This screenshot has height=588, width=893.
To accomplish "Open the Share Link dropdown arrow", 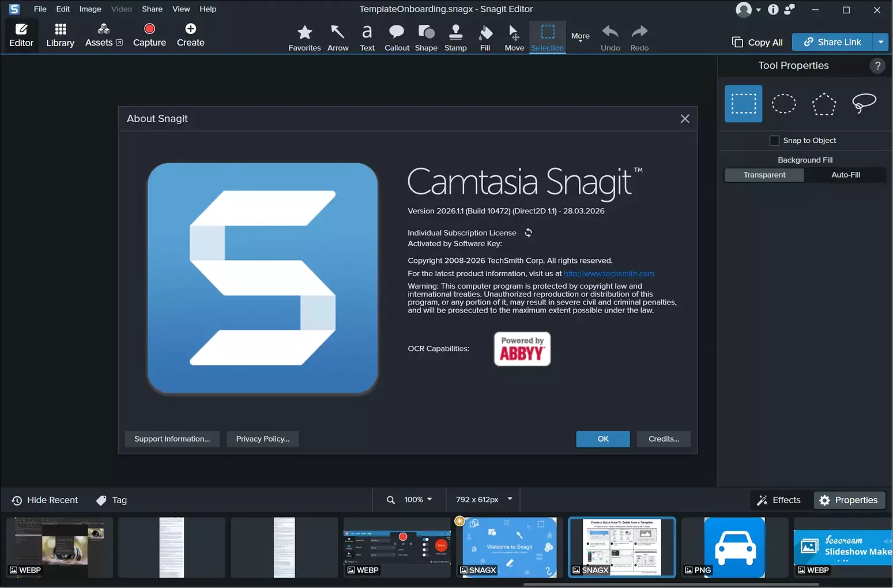I will pos(880,42).
